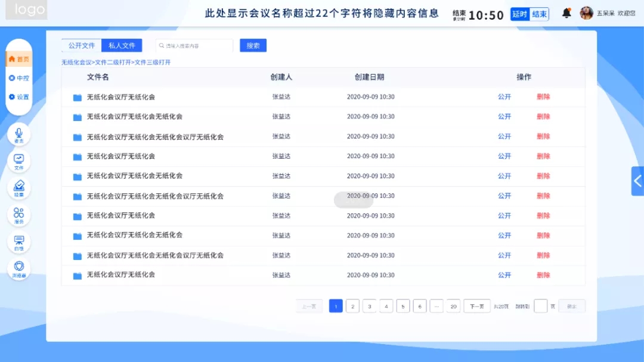Viewport: 644px width, 362px height.
Task: Launch the 浏览器 browser tool in sidebar
Action: (x=19, y=269)
